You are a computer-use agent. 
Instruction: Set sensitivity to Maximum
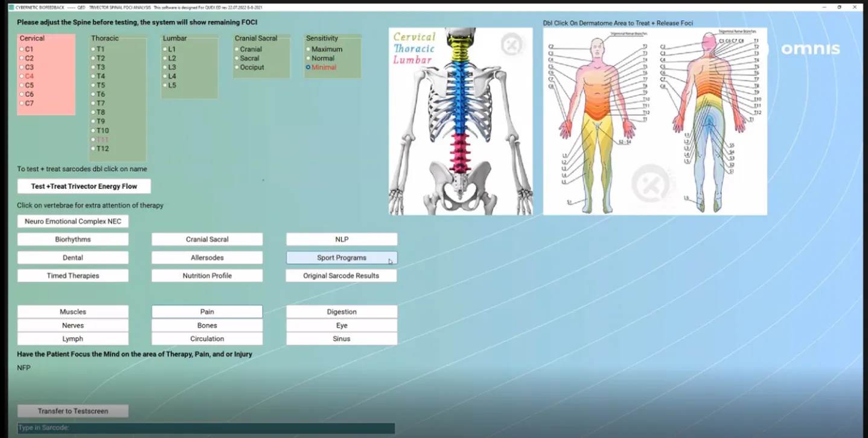308,49
